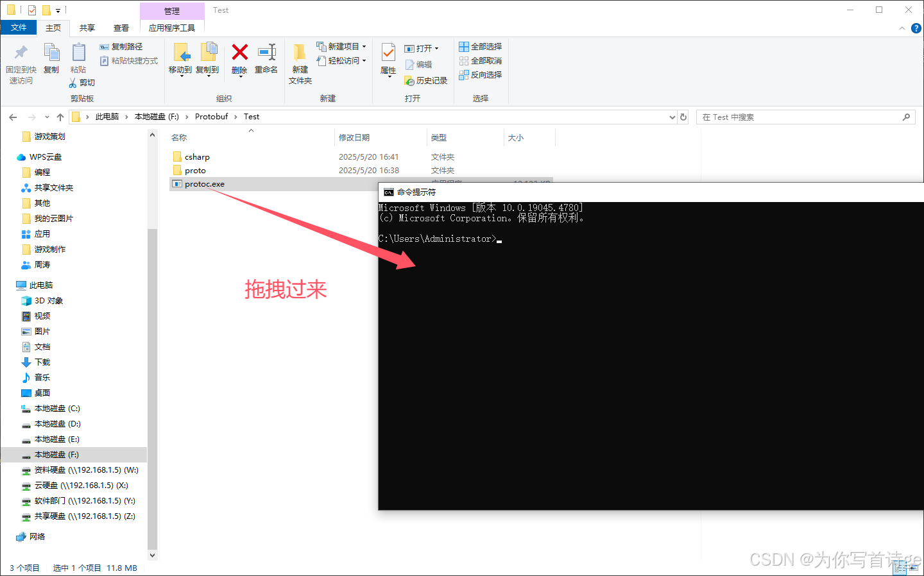
Task: Open the Quick Access Toolbar customize dropdown
Action: 58,10
